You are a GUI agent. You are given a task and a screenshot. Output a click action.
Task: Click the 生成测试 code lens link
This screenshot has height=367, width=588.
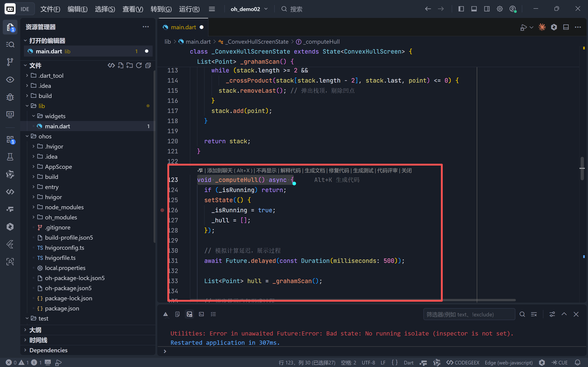[363, 171]
